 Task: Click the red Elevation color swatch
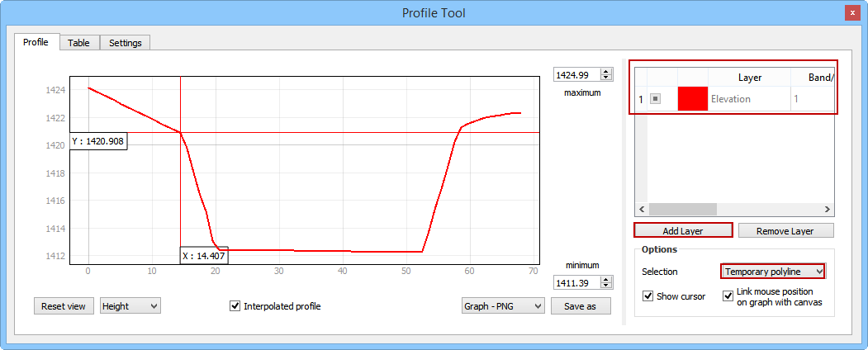pos(692,99)
